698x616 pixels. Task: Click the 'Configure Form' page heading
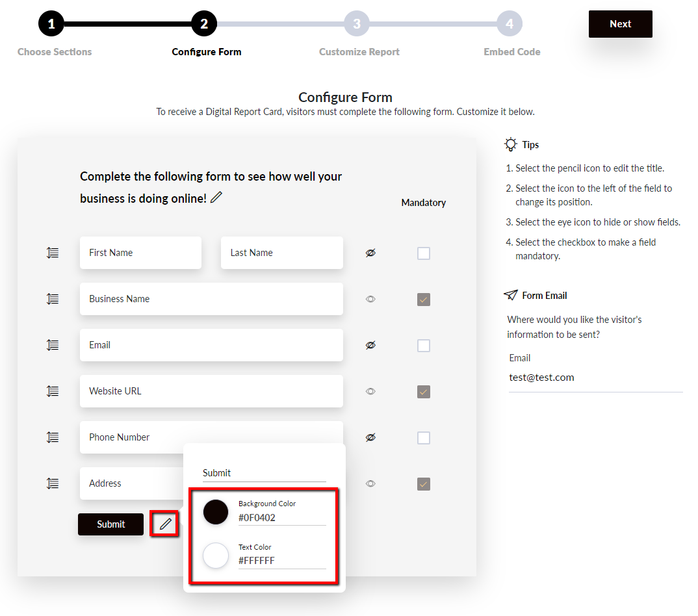click(346, 97)
